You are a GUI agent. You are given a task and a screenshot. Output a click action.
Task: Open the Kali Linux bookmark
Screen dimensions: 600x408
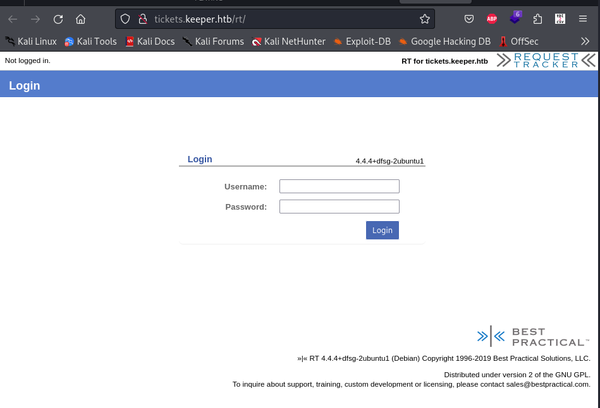click(x=30, y=41)
